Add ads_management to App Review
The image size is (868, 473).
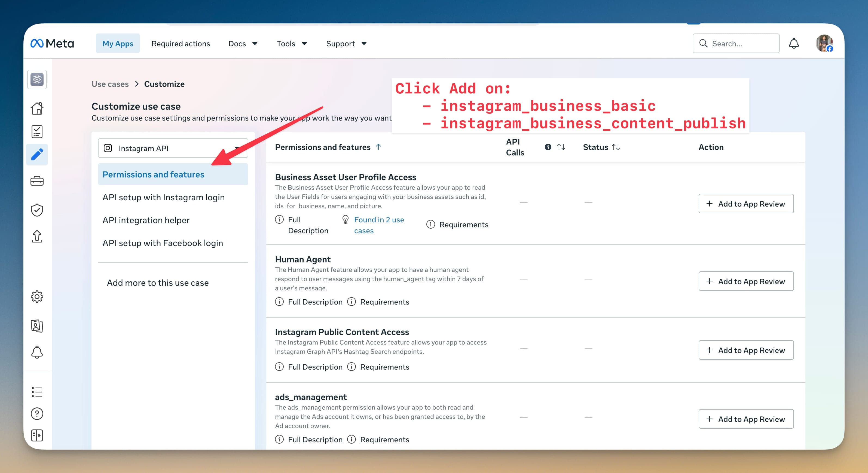pyautogui.click(x=746, y=419)
